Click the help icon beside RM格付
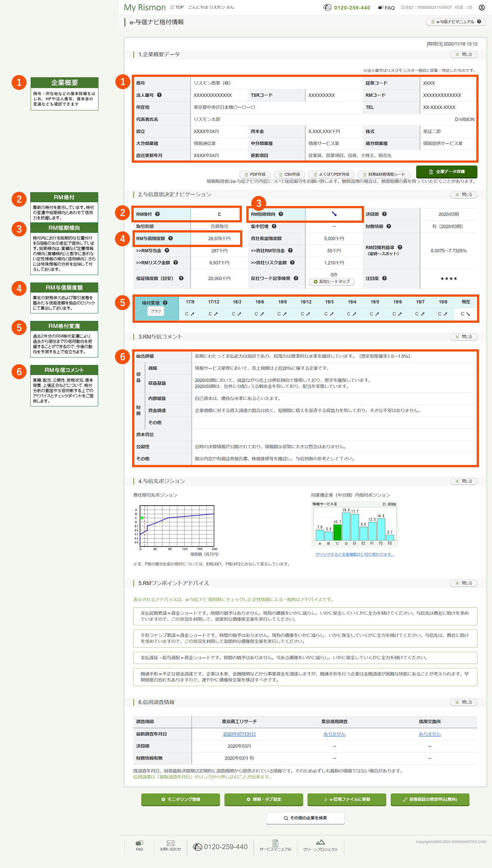Image resolution: width=492 pixels, height=868 pixels. (x=158, y=214)
